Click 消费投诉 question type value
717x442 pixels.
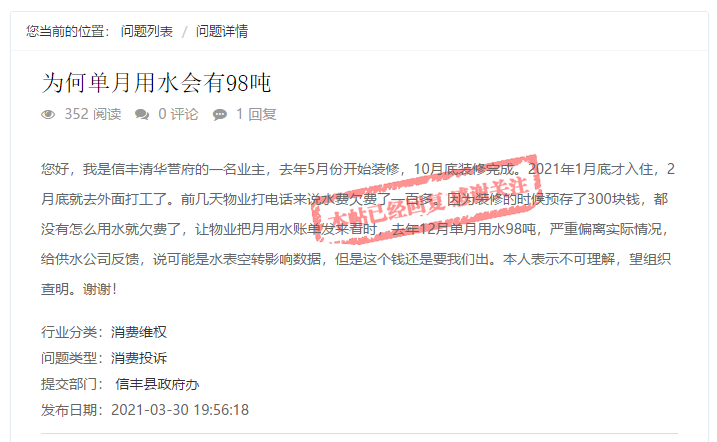pos(139,358)
